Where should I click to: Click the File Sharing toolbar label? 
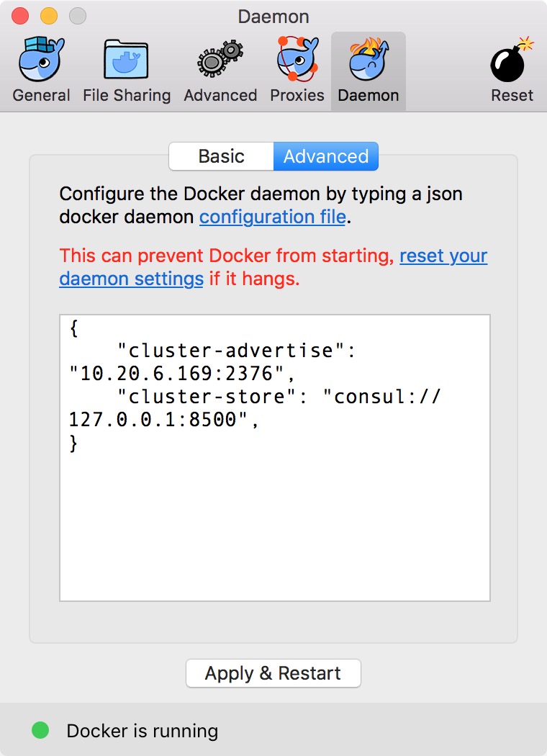pyautogui.click(x=127, y=96)
